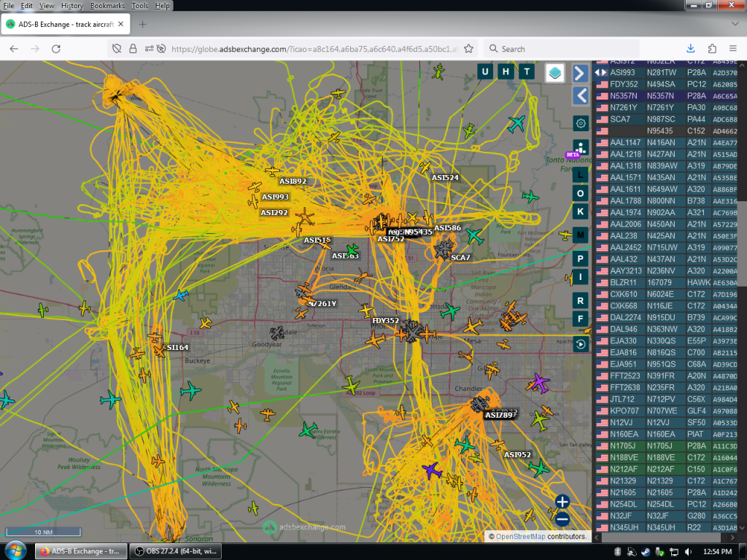The image size is (747, 560).
Task: Toggle the I button on map
Action: pos(580,277)
